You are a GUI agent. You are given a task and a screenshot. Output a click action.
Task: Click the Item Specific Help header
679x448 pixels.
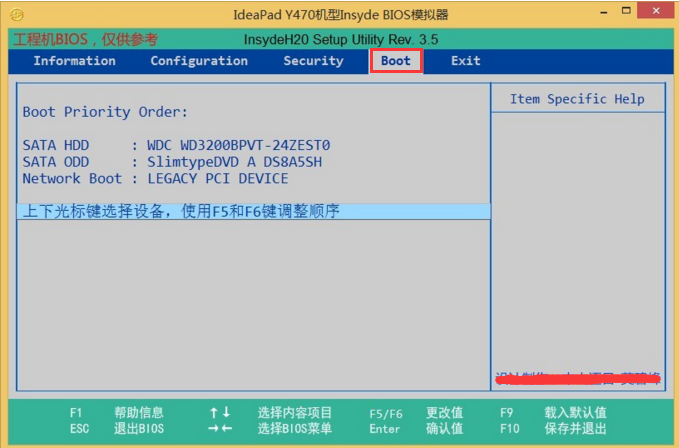click(x=577, y=99)
